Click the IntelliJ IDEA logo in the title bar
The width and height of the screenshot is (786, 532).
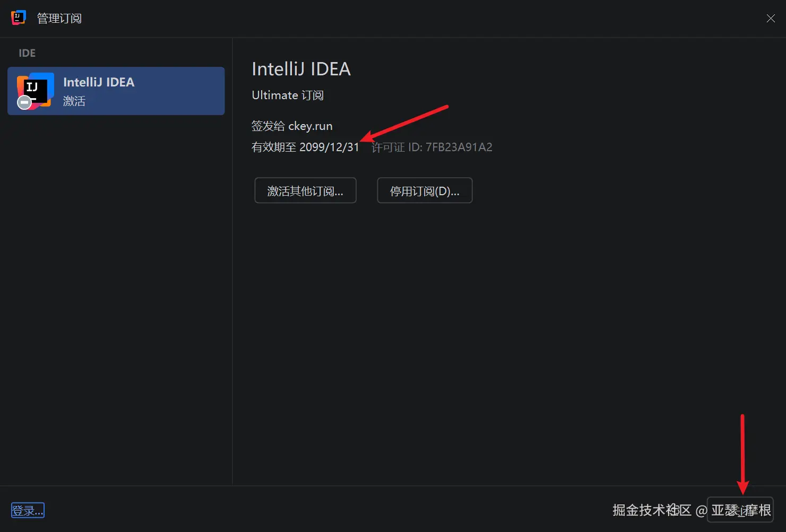tap(19, 18)
